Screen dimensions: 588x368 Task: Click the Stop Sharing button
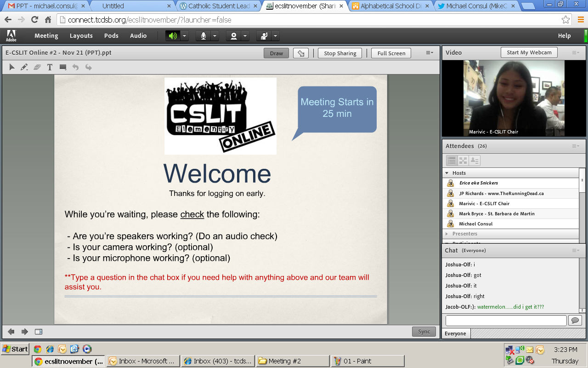pos(339,53)
